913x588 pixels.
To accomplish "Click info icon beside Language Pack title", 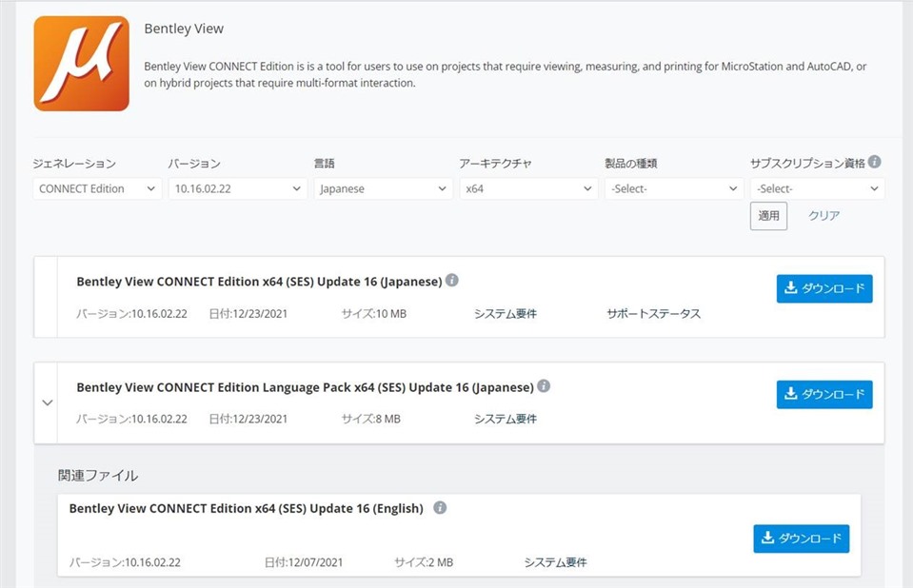I will pyautogui.click(x=544, y=386).
